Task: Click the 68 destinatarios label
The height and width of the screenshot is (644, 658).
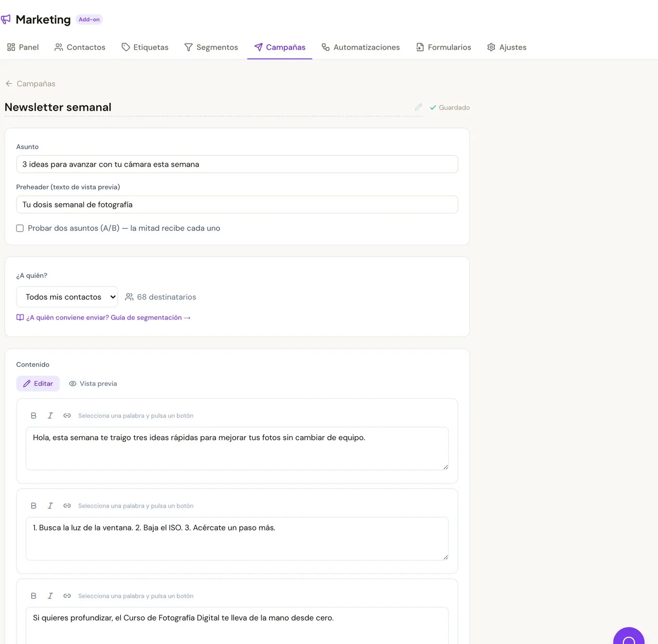Action: point(160,297)
